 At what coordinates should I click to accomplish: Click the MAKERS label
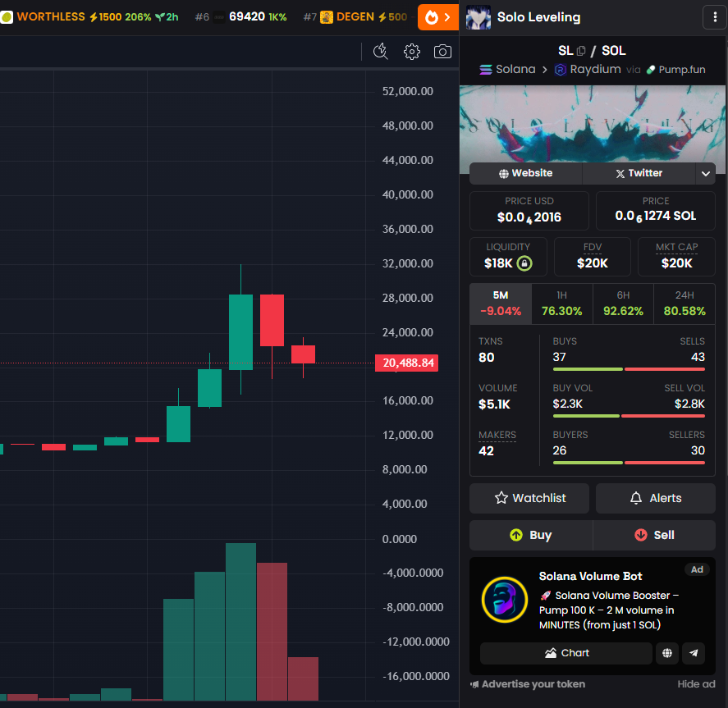point(497,435)
